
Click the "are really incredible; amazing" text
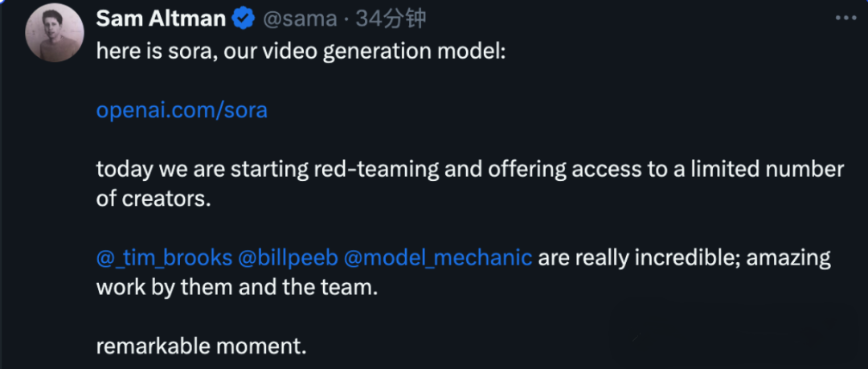(x=684, y=258)
